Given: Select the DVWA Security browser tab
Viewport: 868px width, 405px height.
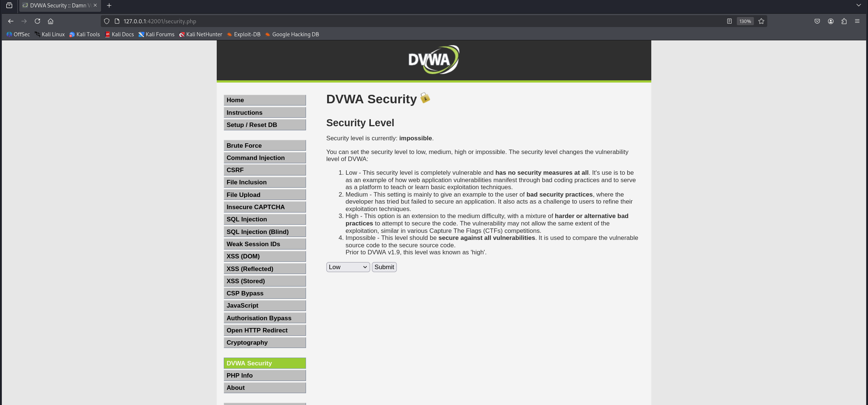Looking at the screenshot, I should point(57,6).
